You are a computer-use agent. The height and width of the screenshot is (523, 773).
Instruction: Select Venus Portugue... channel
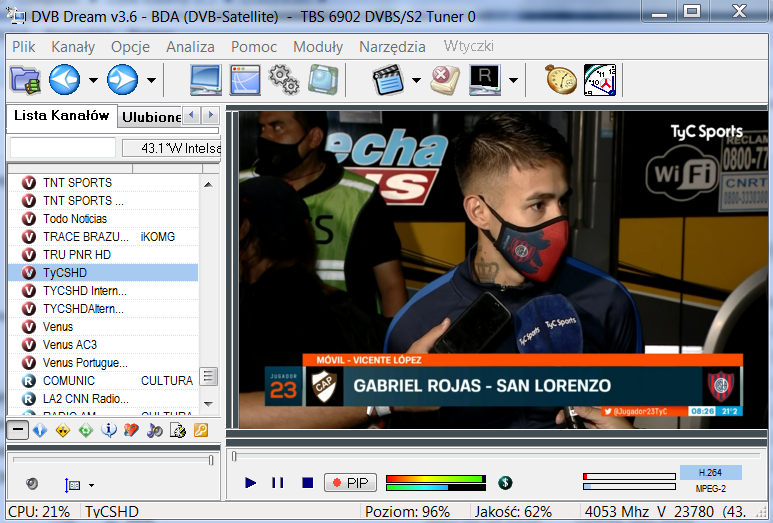(103, 363)
